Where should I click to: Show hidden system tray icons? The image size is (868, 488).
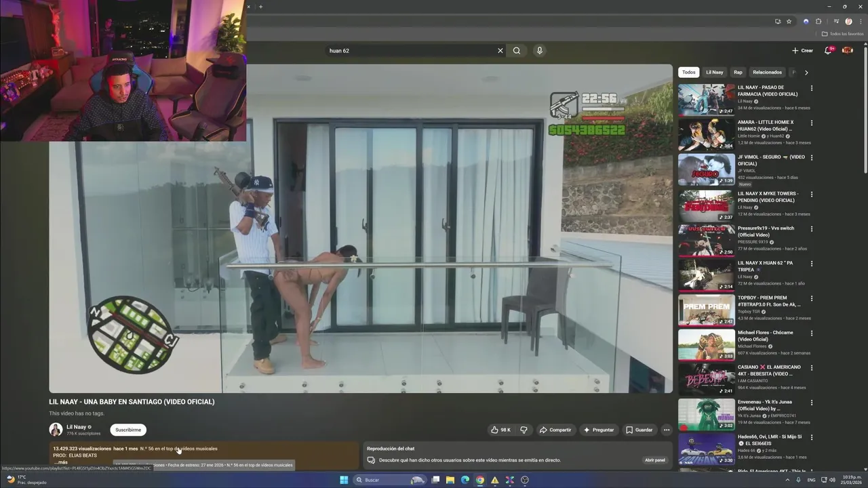point(788,480)
